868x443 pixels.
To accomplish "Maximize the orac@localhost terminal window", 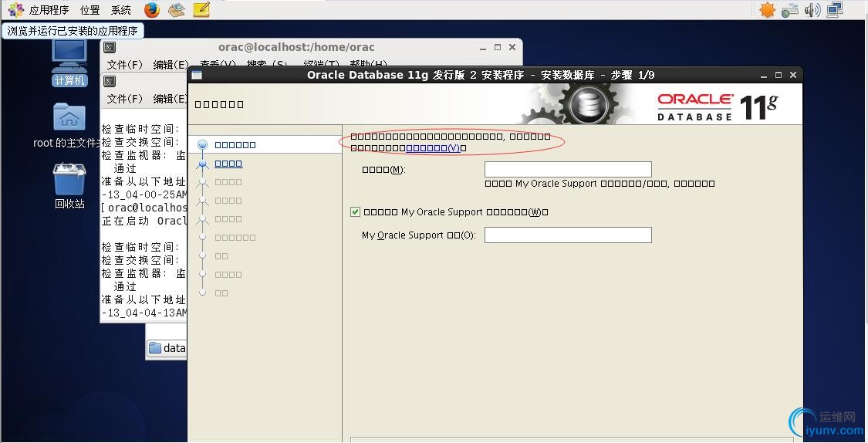I will point(498,48).
